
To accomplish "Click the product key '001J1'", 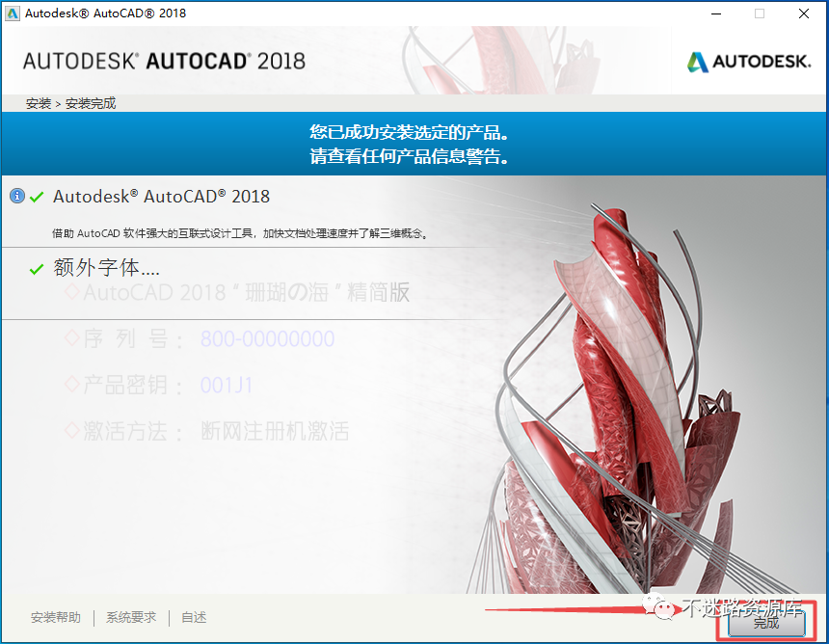I will click(x=227, y=386).
